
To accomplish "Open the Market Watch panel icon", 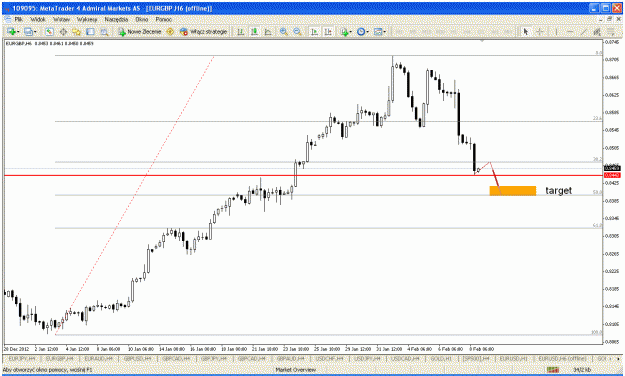I will coord(49,31).
